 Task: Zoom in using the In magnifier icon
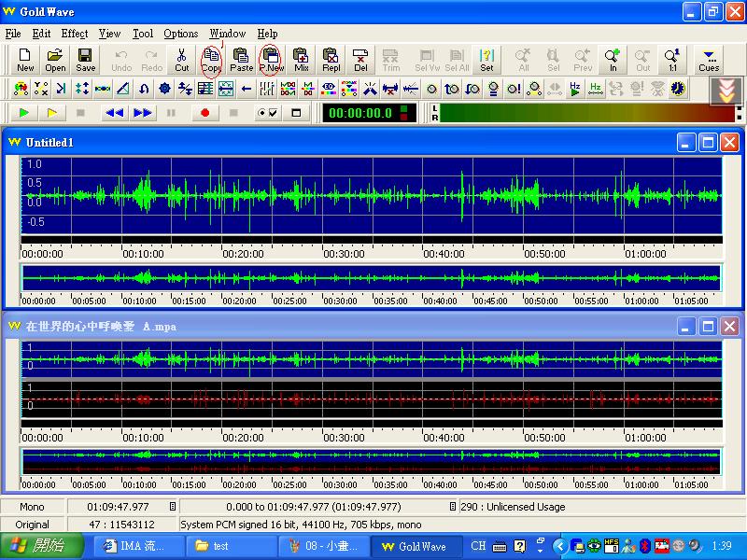pyautogui.click(x=613, y=60)
